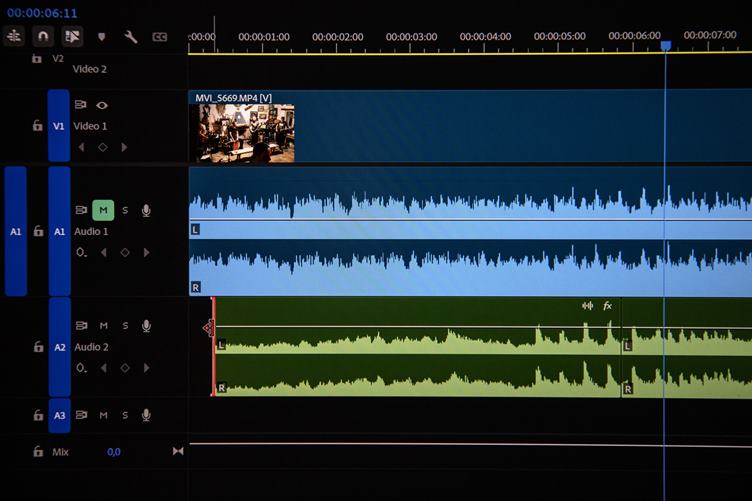Viewport: 752px width, 501px height.
Task: Click the Add Marker shield icon
Action: pos(101,37)
